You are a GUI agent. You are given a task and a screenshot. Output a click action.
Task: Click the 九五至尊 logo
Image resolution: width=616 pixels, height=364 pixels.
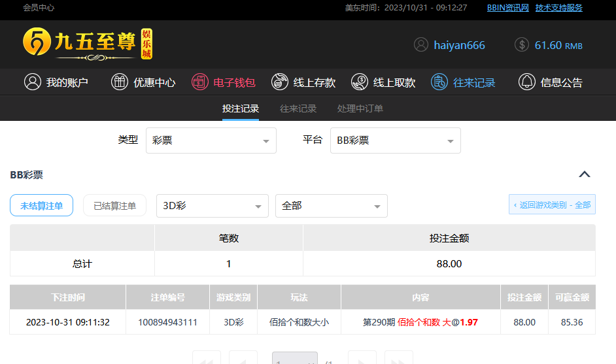click(x=87, y=43)
